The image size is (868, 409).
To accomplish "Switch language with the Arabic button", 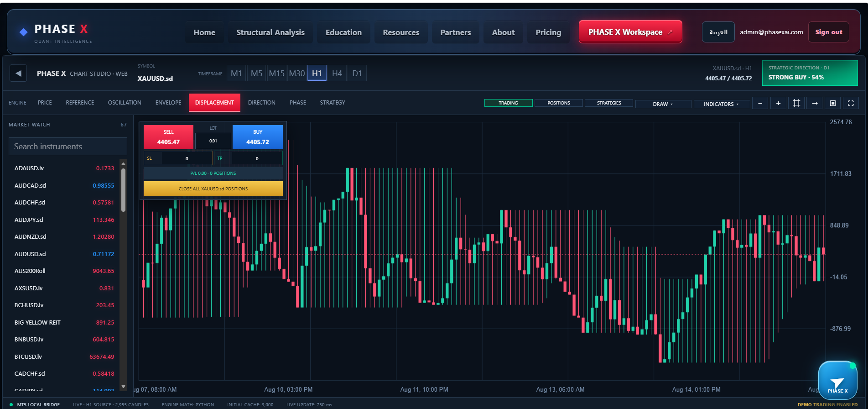I will [718, 32].
